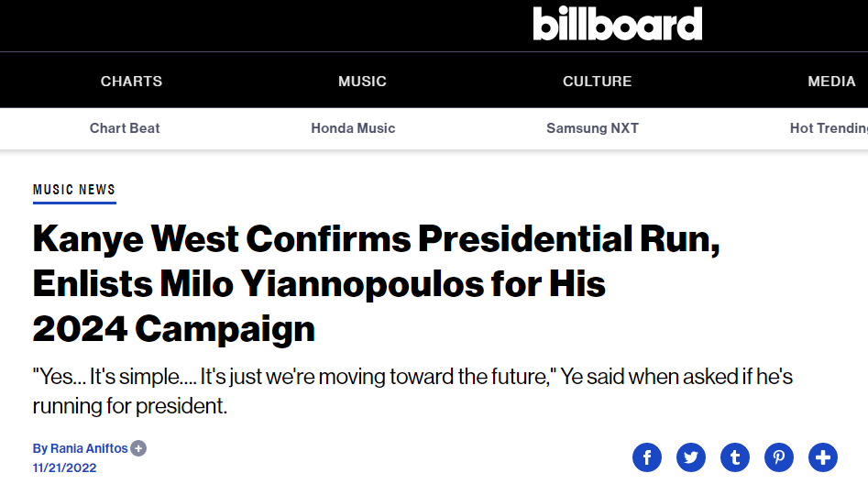Share the article on Facebook
Viewport: 868px width, 484px height.
coord(647,456)
